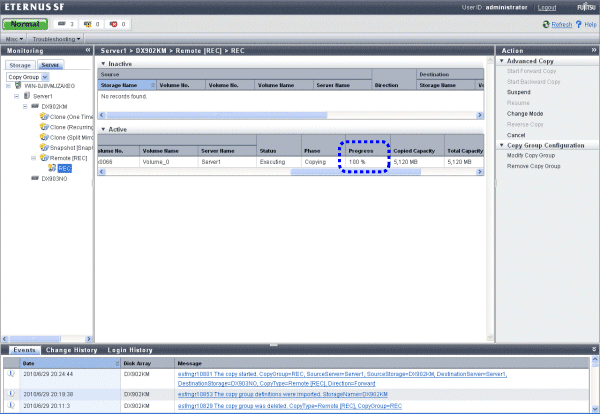Collapse the Inactive section
The height and width of the screenshot is (414, 600).
[x=103, y=64]
